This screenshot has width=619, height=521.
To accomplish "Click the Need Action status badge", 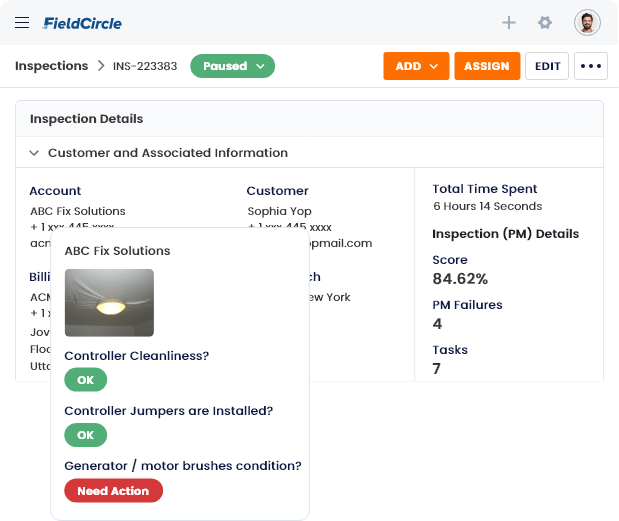I will 113,491.
